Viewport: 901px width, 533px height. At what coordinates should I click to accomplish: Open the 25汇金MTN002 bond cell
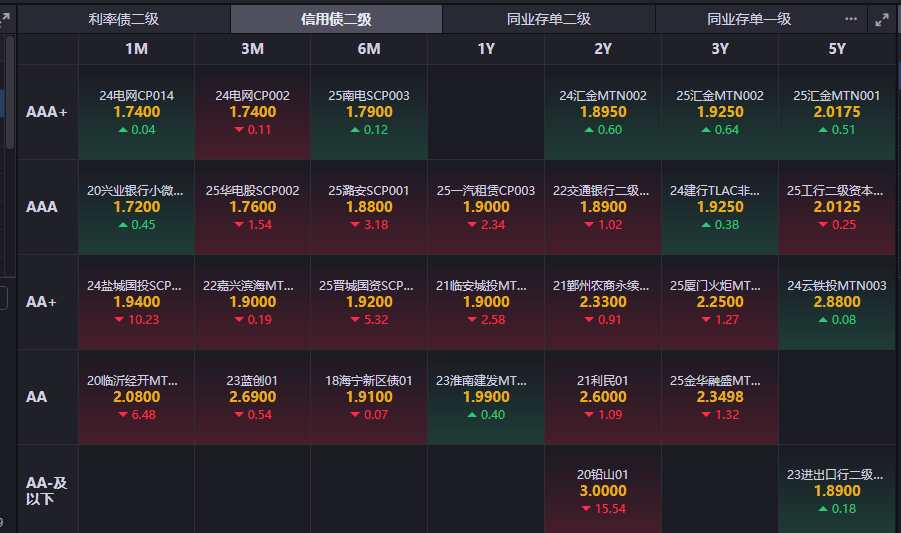click(720, 112)
